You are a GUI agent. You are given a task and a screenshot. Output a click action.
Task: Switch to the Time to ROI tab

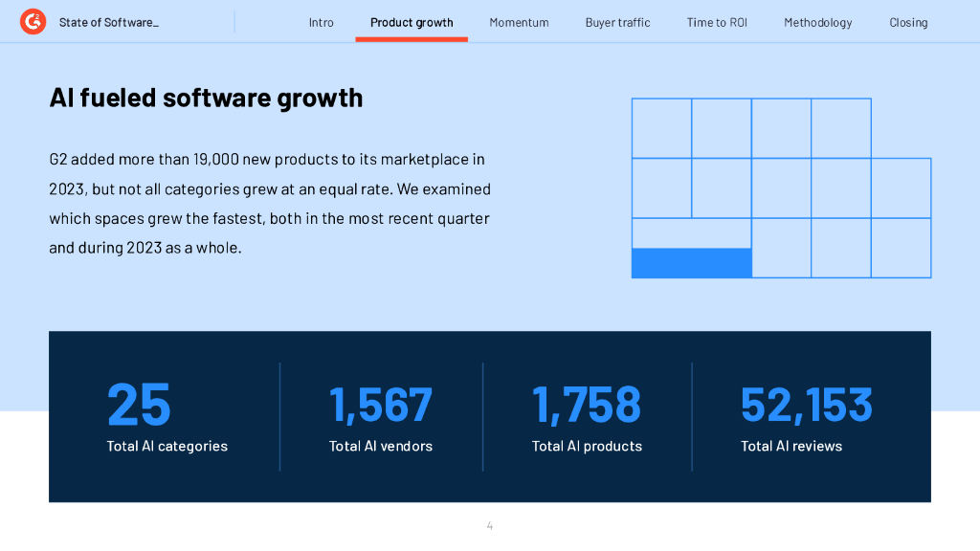point(717,23)
